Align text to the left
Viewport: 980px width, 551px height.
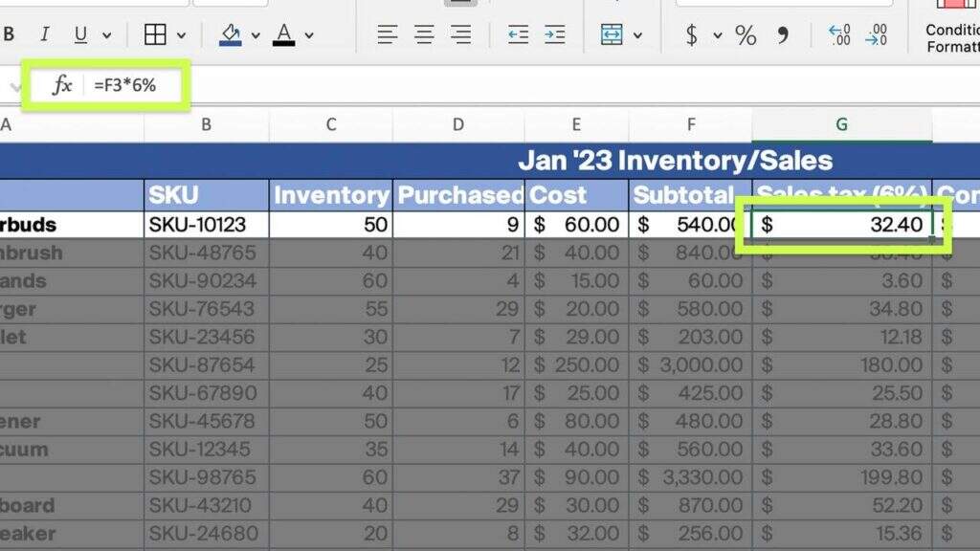tap(387, 35)
